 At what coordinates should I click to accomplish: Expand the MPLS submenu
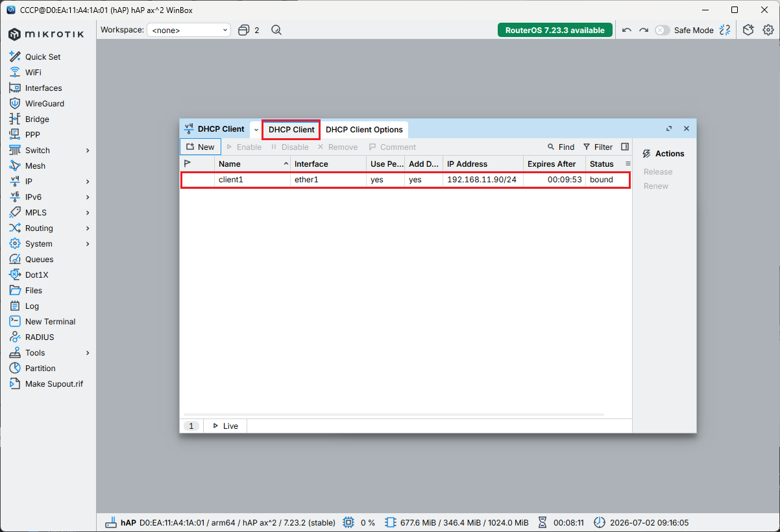pos(88,212)
